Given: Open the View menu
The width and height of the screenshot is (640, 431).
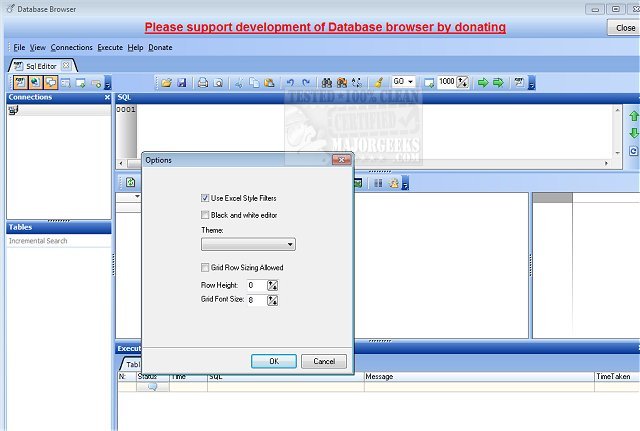Looking at the screenshot, I should coord(38,47).
